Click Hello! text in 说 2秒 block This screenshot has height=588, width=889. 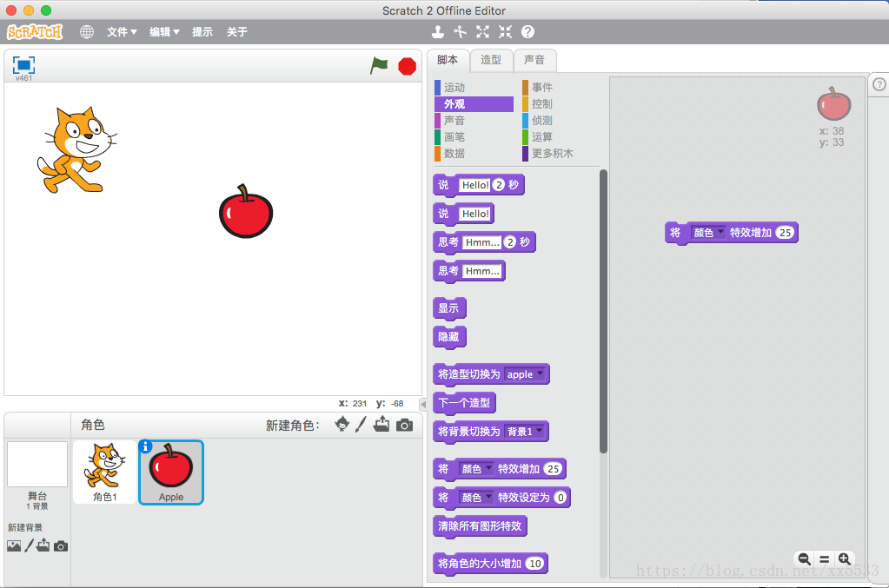tap(475, 185)
